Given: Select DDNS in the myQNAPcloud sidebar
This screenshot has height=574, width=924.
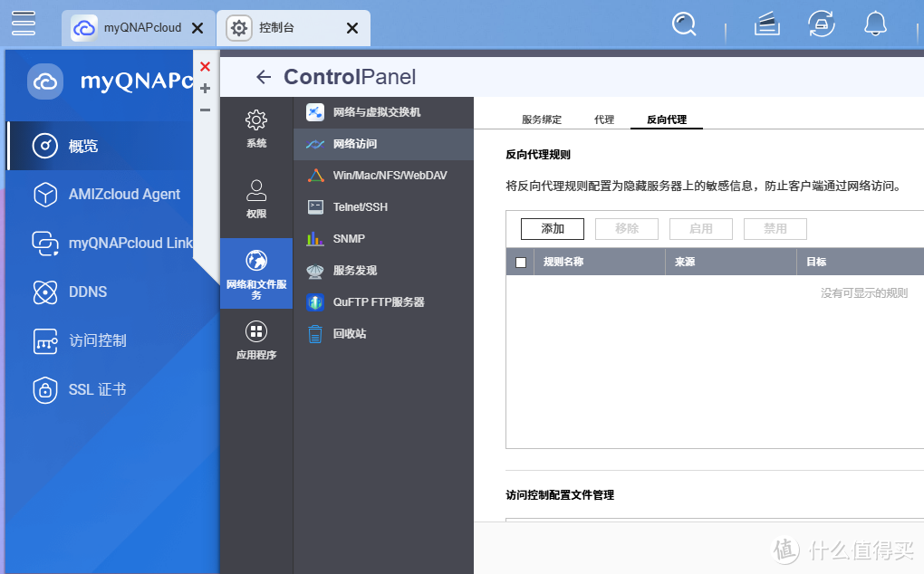Looking at the screenshot, I should [89, 292].
